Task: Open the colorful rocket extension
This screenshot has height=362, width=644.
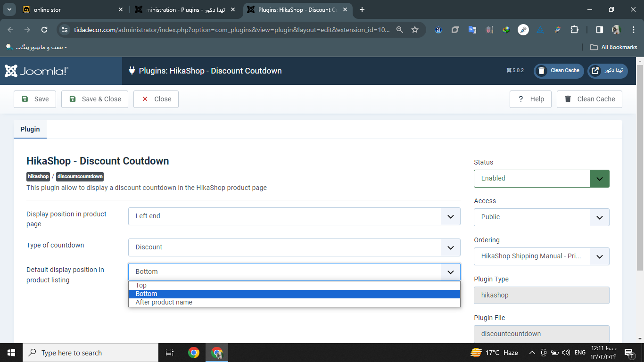Action: 557,30
